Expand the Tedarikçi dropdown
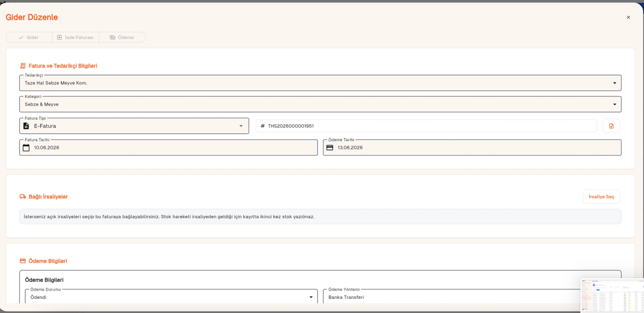644x313 pixels. pos(320,83)
